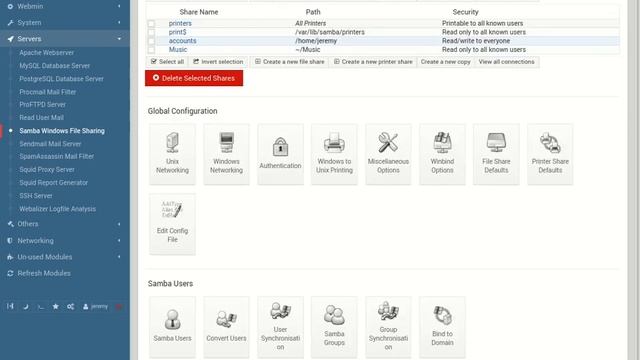Open Miscellaneous Options tools icon
The height and width of the screenshot is (360, 640).
click(388, 154)
